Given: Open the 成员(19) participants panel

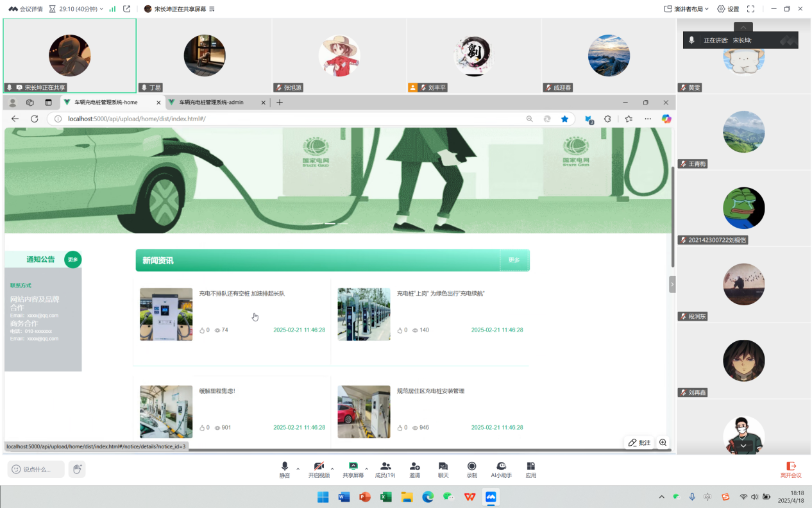Looking at the screenshot, I should click(385, 470).
